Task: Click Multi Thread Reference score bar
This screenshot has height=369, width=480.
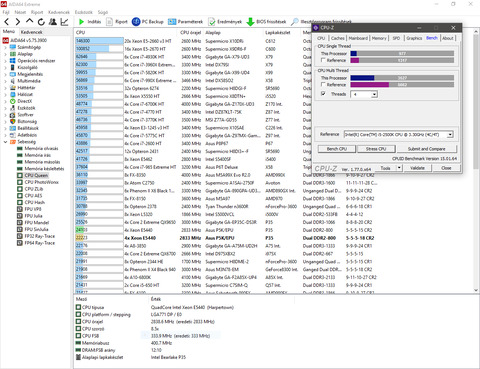Action: tap(402, 85)
